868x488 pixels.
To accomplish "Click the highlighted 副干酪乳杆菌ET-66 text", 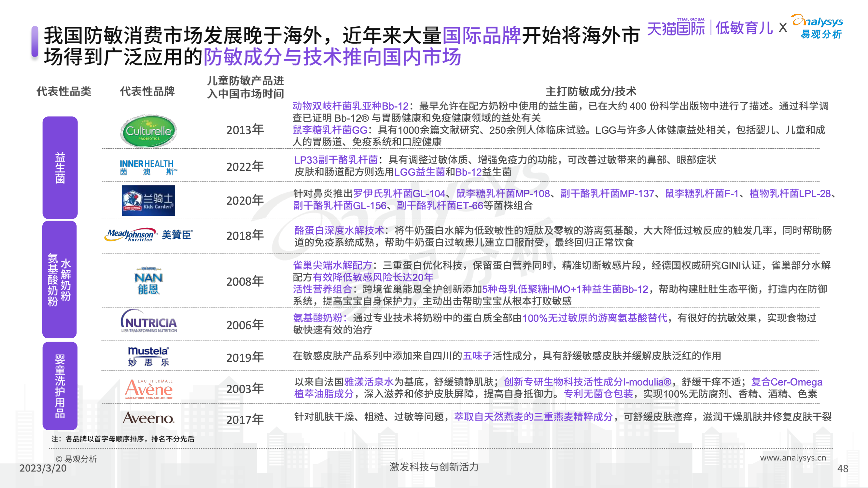I will (440, 205).
